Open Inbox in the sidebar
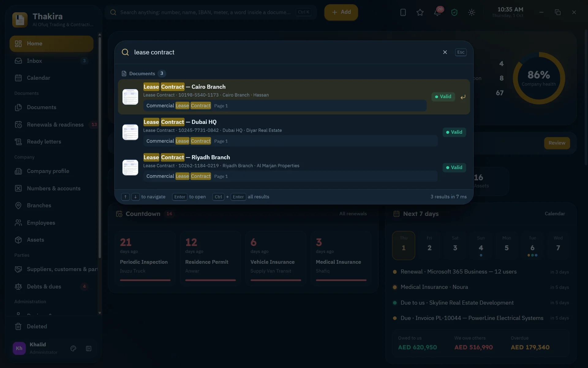Viewport: 588px width, 368px height. [51, 61]
